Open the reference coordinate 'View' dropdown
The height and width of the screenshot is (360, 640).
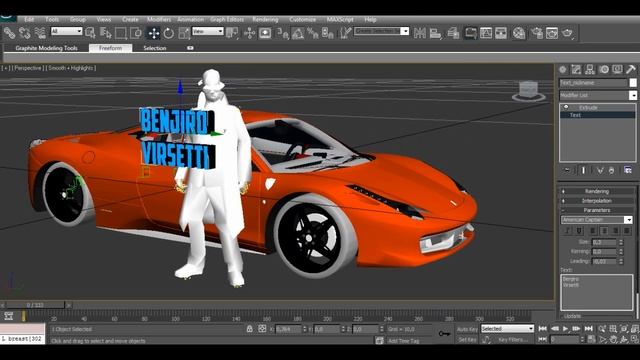point(208,31)
